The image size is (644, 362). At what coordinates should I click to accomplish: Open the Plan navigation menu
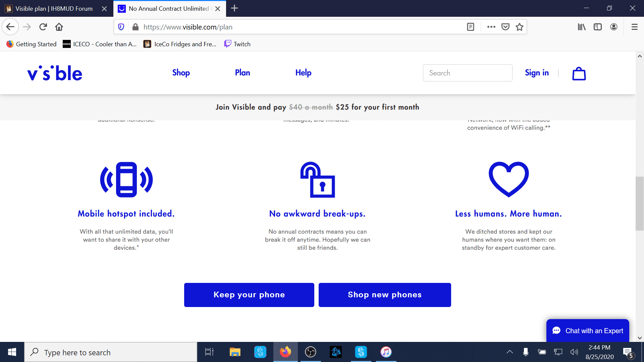(243, 73)
